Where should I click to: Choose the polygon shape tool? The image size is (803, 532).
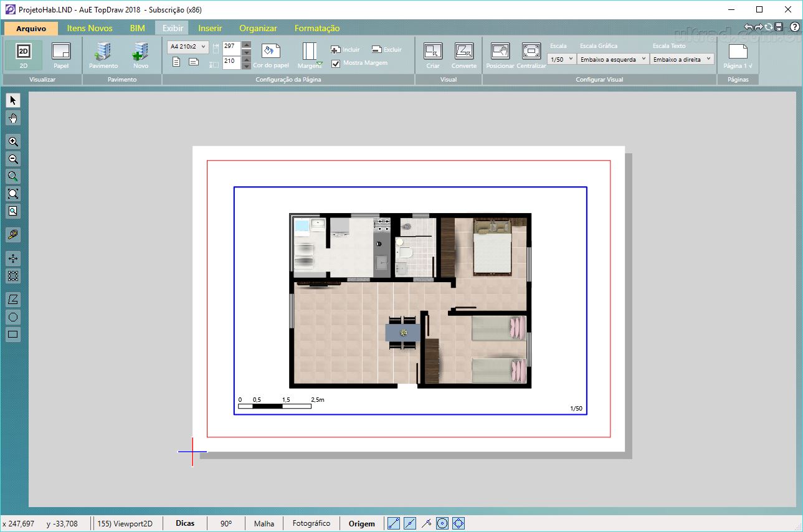pos(13,300)
